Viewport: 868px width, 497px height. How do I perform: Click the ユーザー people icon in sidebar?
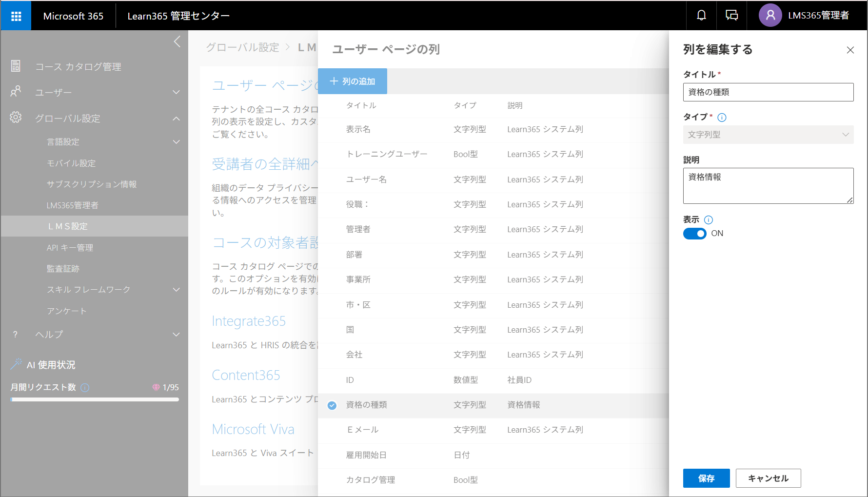coord(16,92)
